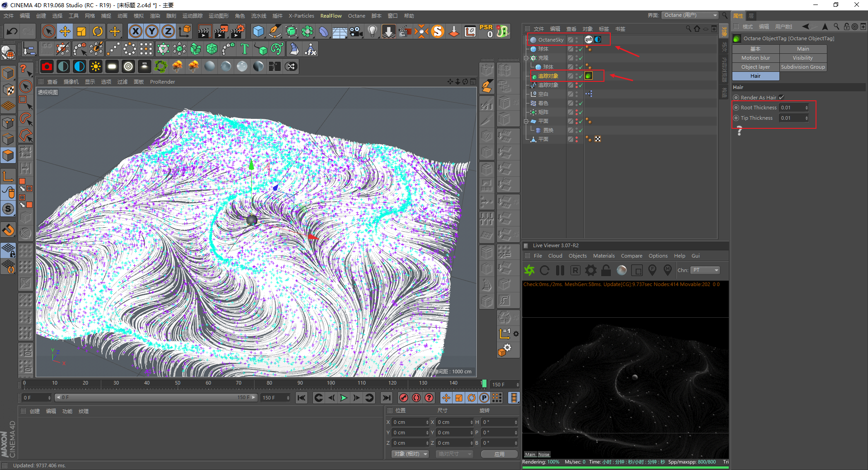Click Root Thickness animation circle
Screen dimensions: 868x470
736,108
